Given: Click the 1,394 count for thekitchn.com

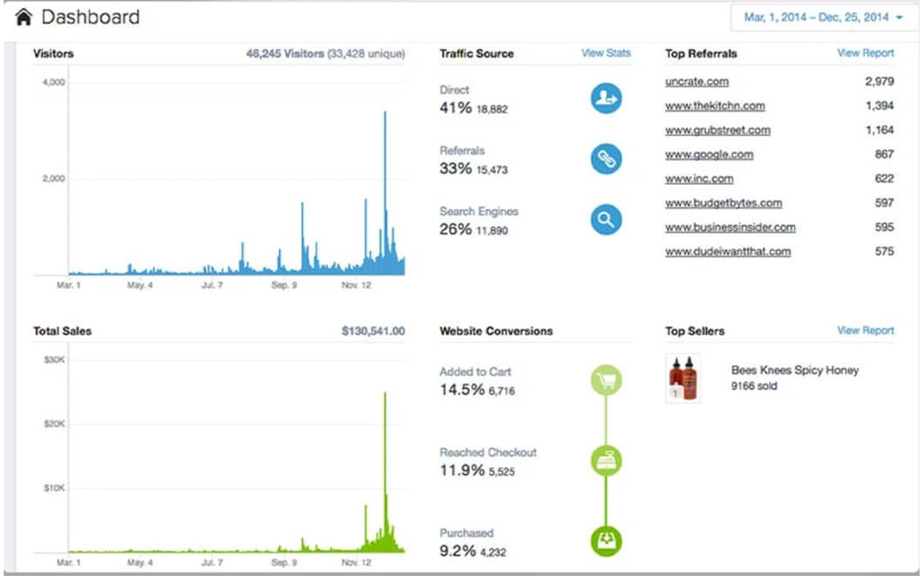Looking at the screenshot, I should pyautogui.click(x=880, y=106).
